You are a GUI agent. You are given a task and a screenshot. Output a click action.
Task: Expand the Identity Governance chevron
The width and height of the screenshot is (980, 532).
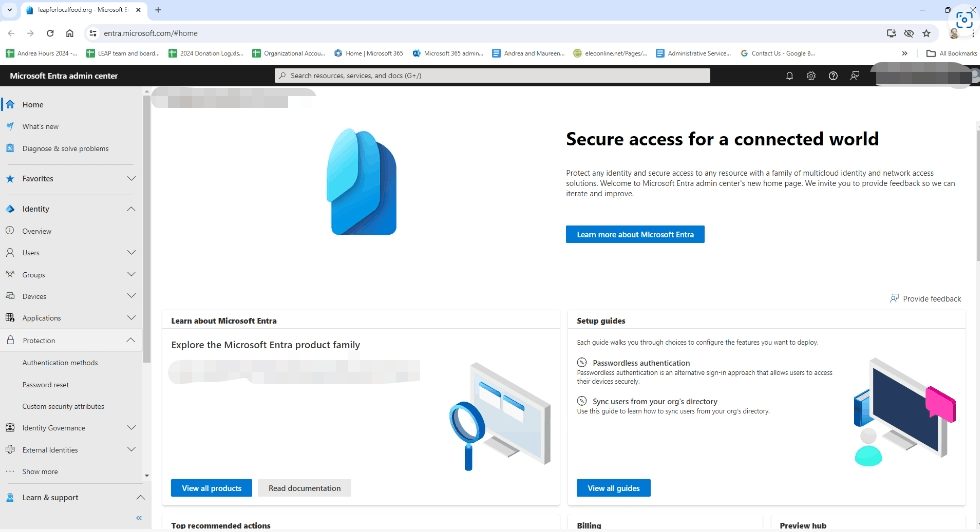[x=131, y=428]
